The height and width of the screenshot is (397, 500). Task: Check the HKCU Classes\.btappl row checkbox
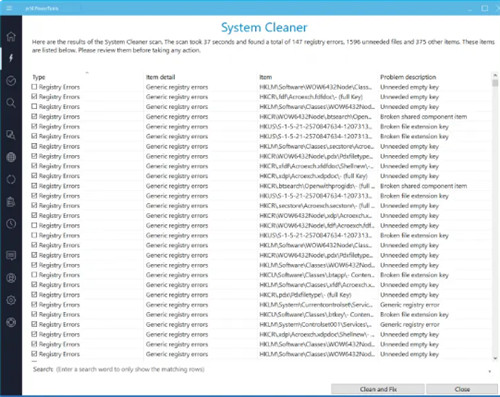pos(34,275)
